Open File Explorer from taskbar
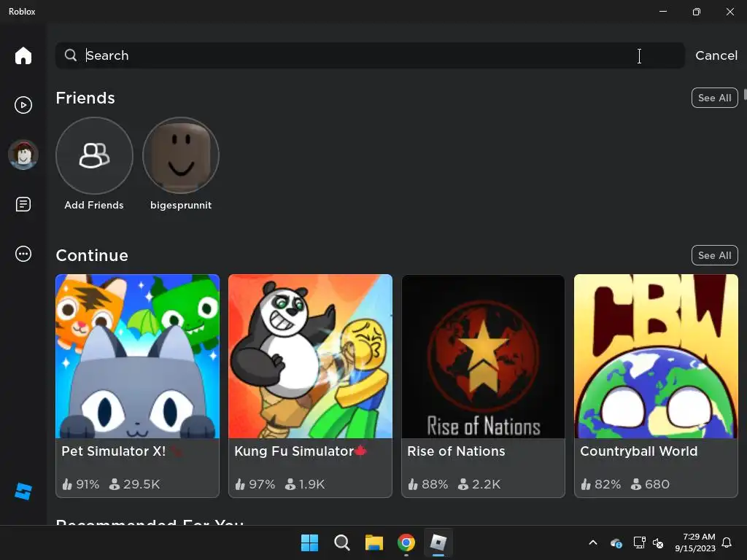 pyautogui.click(x=374, y=542)
